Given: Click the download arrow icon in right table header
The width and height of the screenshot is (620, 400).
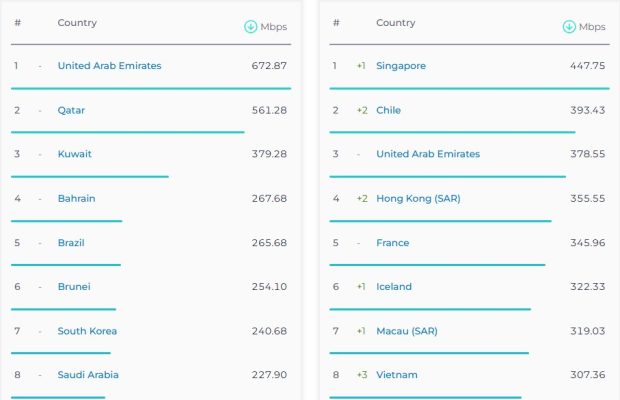Looking at the screenshot, I should 569,27.
